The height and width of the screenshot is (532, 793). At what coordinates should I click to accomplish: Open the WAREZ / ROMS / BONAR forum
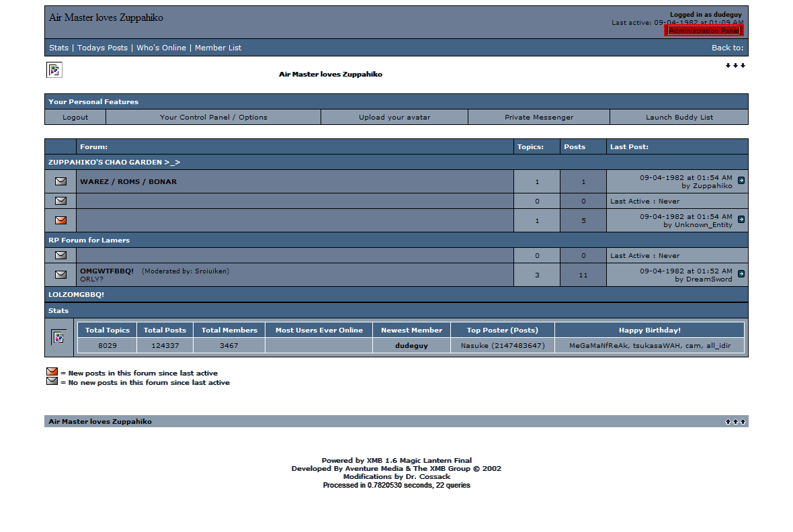pos(128,181)
